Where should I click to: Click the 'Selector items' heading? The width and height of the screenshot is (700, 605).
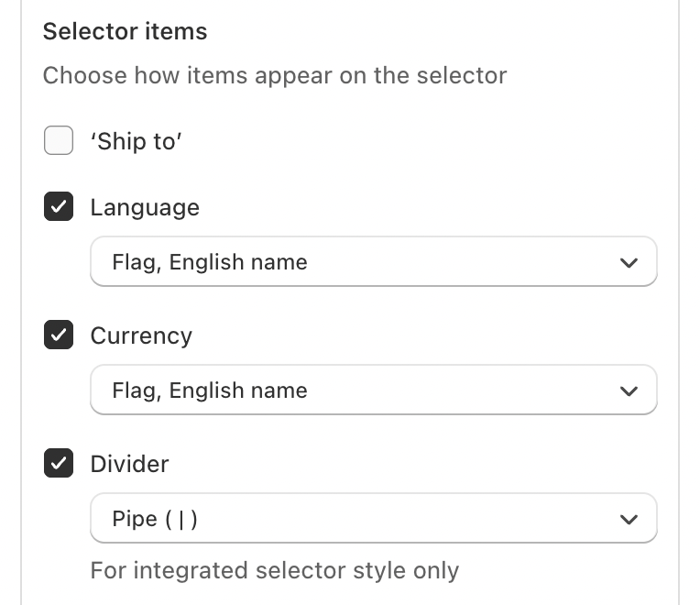(126, 31)
